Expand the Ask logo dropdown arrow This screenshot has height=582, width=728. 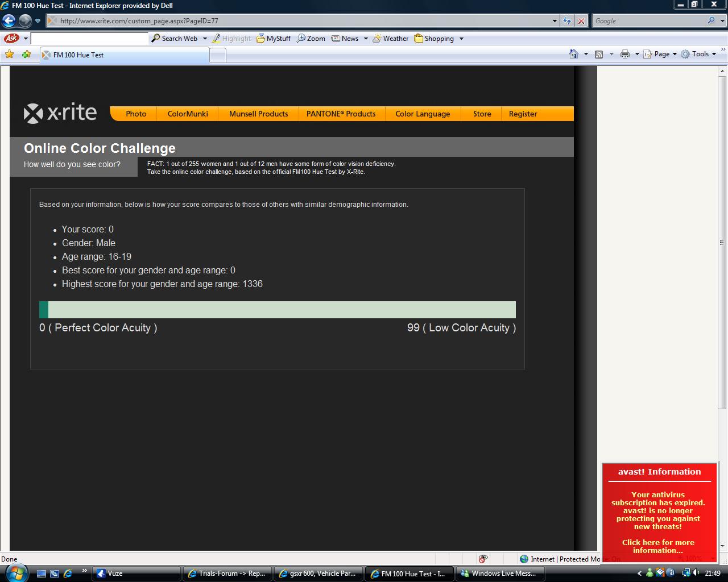pos(26,39)
